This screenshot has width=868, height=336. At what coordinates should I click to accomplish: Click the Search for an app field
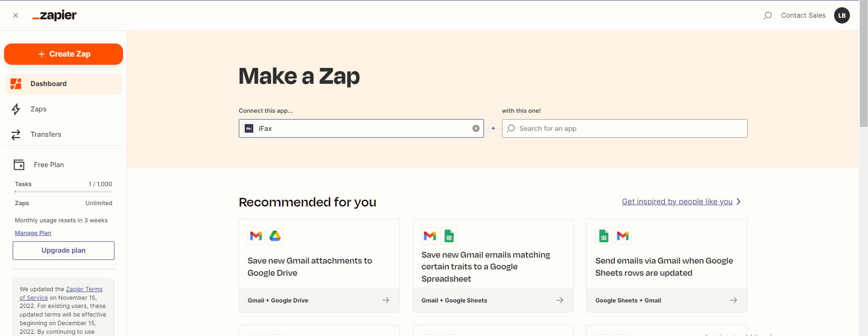click(x=625, y=129)
